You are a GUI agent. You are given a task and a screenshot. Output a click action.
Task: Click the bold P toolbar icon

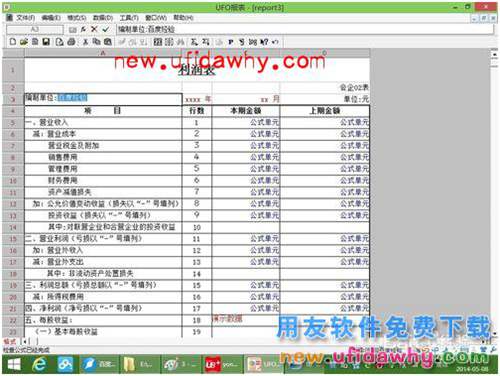230,42
